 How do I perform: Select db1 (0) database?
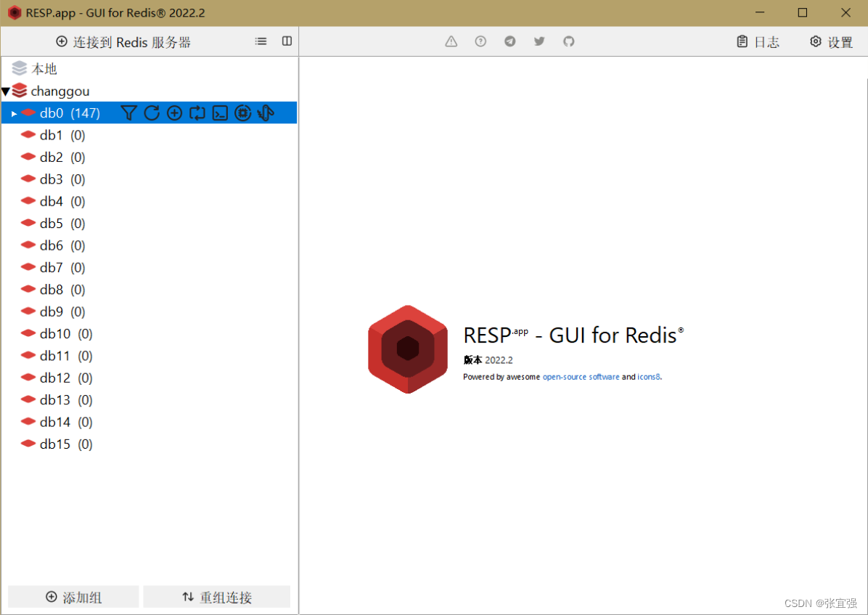click(150, 135)
